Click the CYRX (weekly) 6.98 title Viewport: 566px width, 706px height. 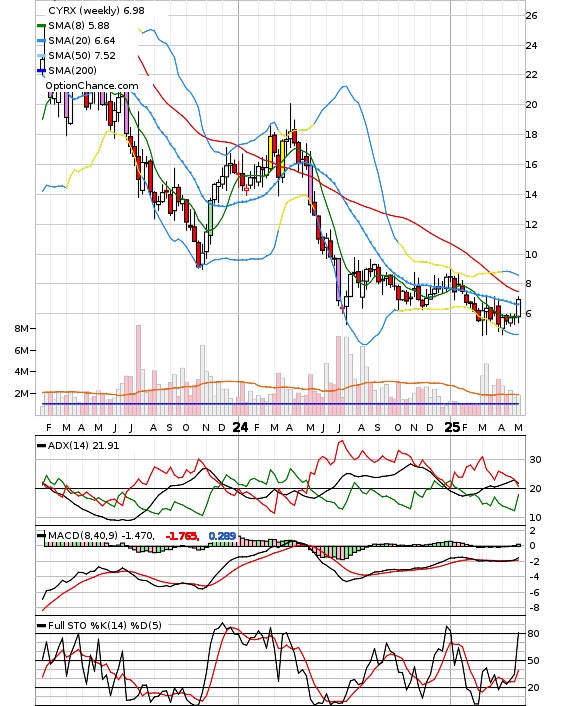[x=96, y=10]
